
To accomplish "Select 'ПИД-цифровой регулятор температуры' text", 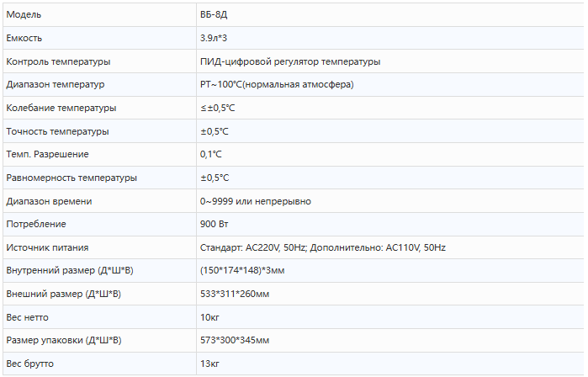I will point(290,61).
